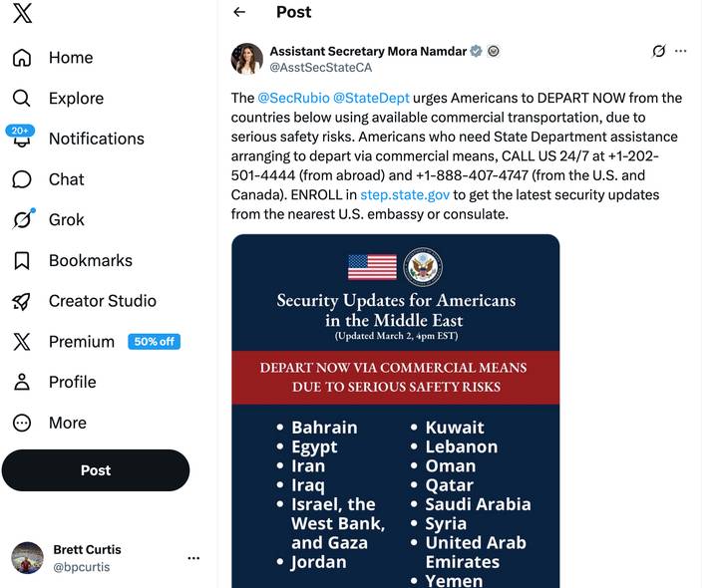Image resolution: width=718 pixels, height=588 pixels.
Task: Open post options three-dot menu
Action: (x=681, y=51)
